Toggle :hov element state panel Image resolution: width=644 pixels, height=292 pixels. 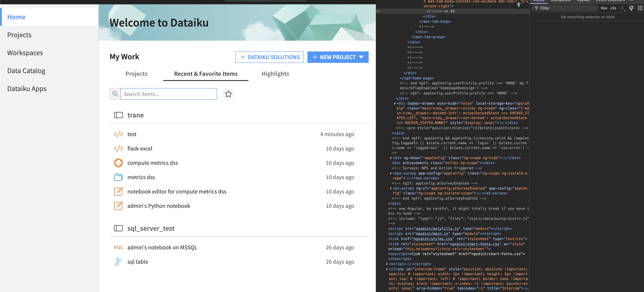tap(604, 8)
